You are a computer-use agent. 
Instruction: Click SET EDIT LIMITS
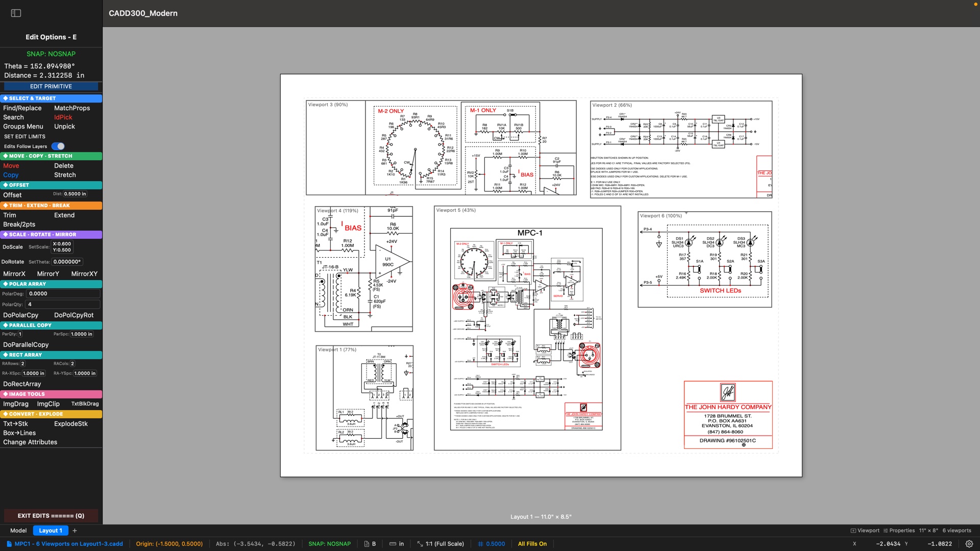click(24, 137)
